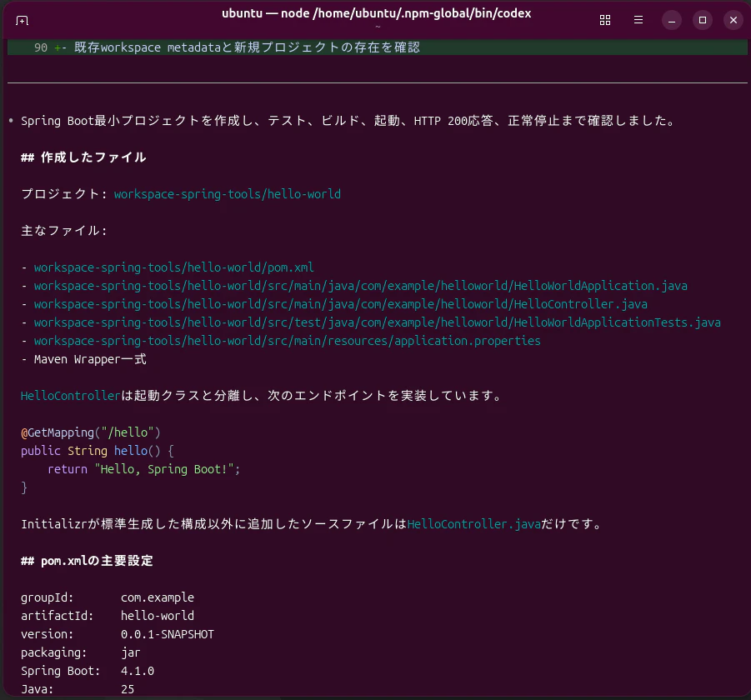The width and height of the screenshot is (751, 700).
Task: Open the hello-world/pom.xml path
Action: click(174, 267)
